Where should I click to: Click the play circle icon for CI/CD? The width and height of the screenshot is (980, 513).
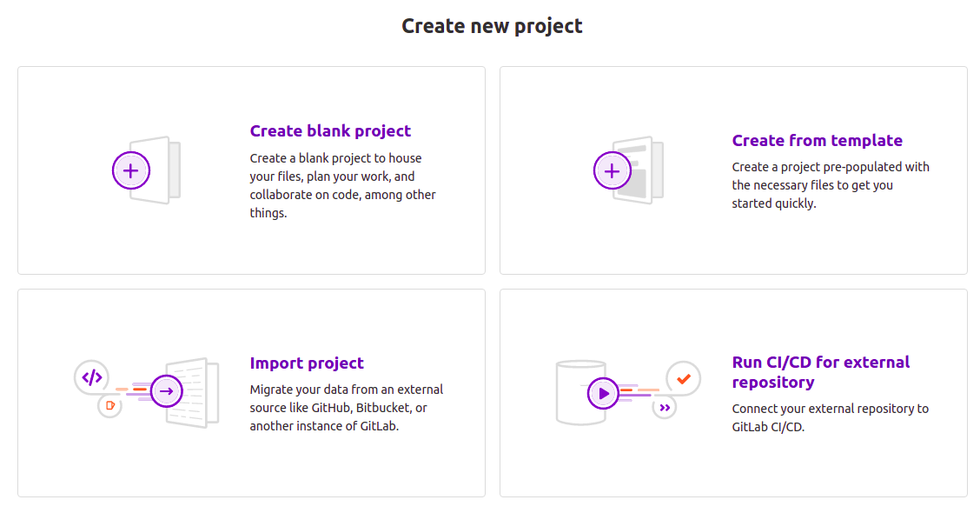point(604,393)
